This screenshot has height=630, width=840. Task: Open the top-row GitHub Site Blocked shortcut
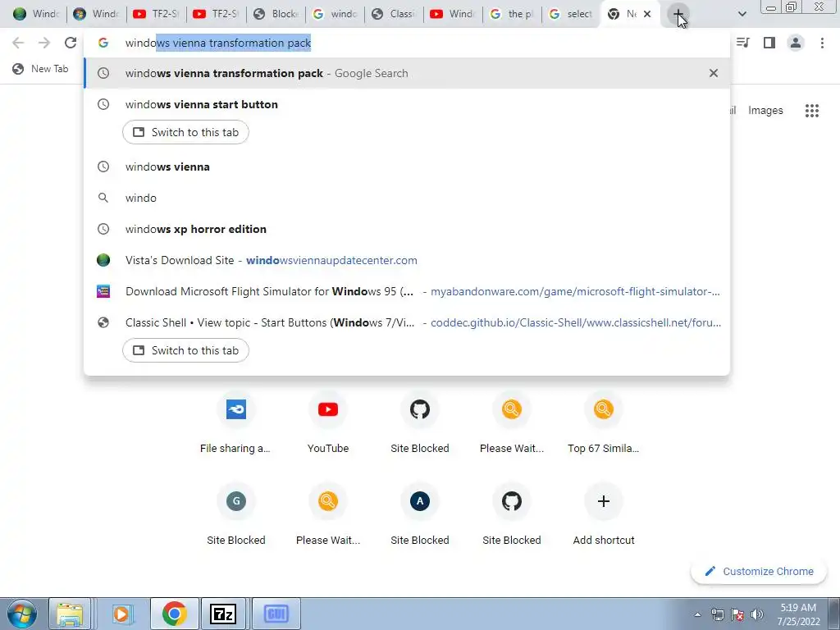pos(419,424)
